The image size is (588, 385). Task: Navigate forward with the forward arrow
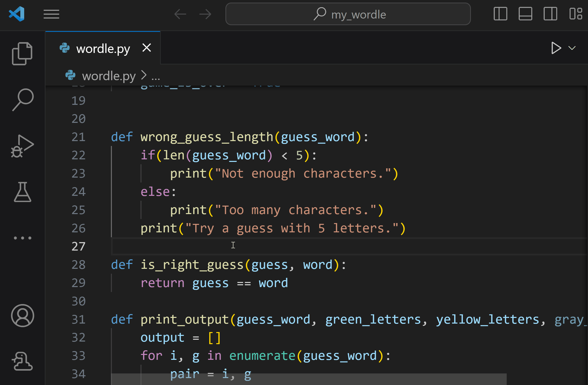(205, 14)
